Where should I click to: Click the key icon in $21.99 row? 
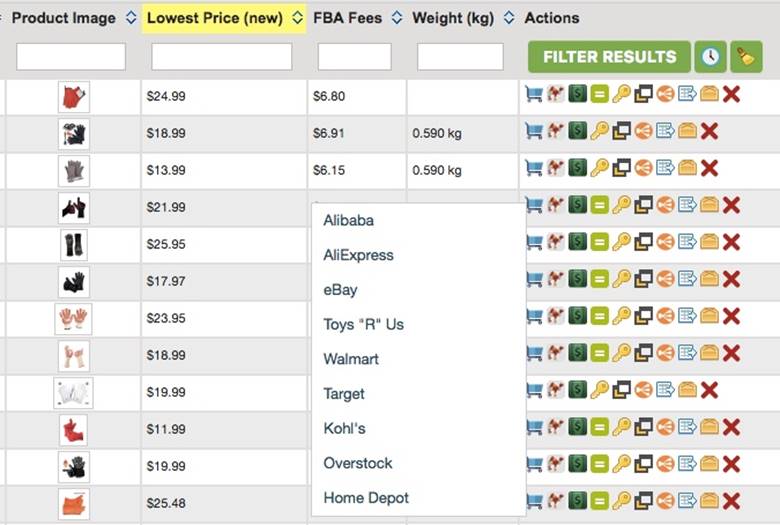click(621, 205)
